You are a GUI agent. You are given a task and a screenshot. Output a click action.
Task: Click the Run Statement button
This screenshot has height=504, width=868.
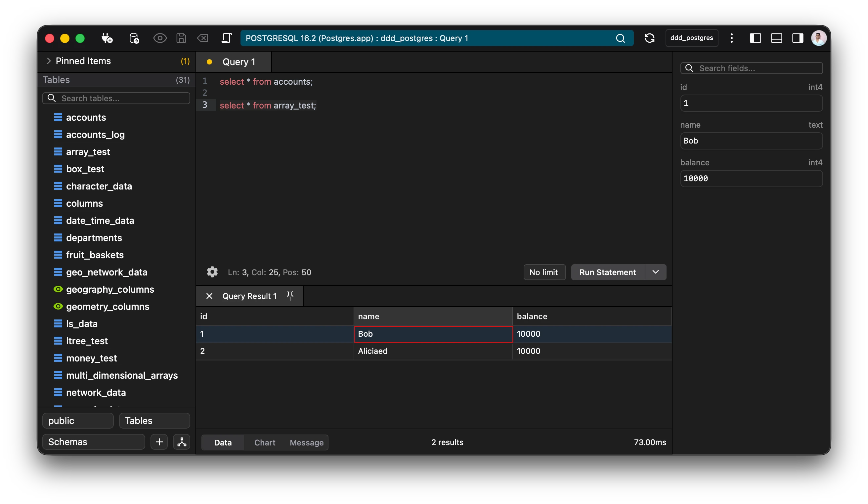click(607, 272)
